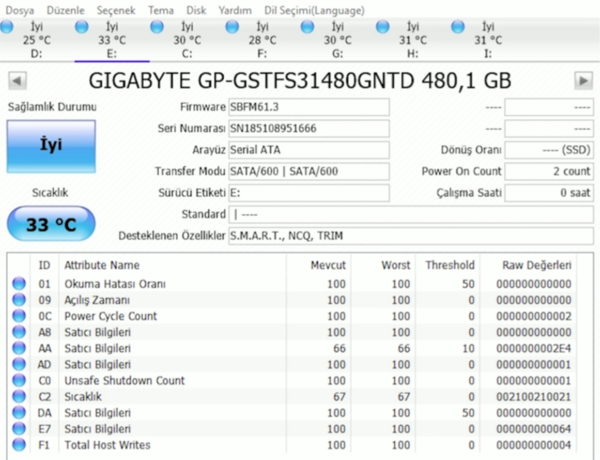Click the Raw Değerleri column header
The width and height of the screenshot is (600, 460).
click(x=537, y=265)
